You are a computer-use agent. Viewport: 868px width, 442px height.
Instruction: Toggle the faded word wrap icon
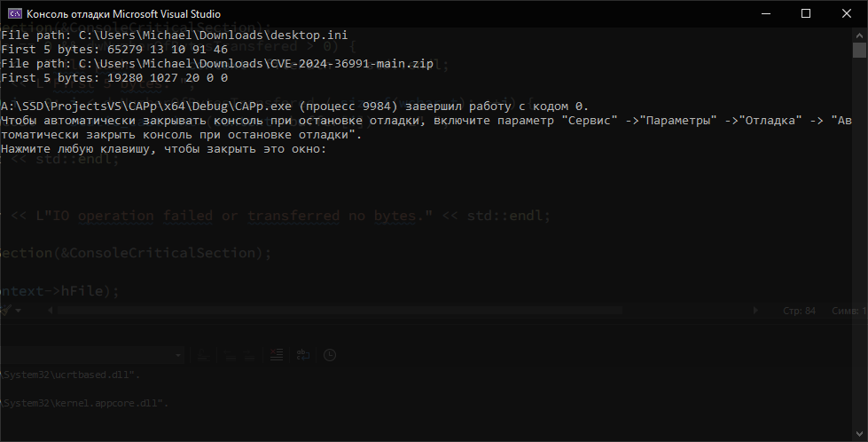coord(303,354)
